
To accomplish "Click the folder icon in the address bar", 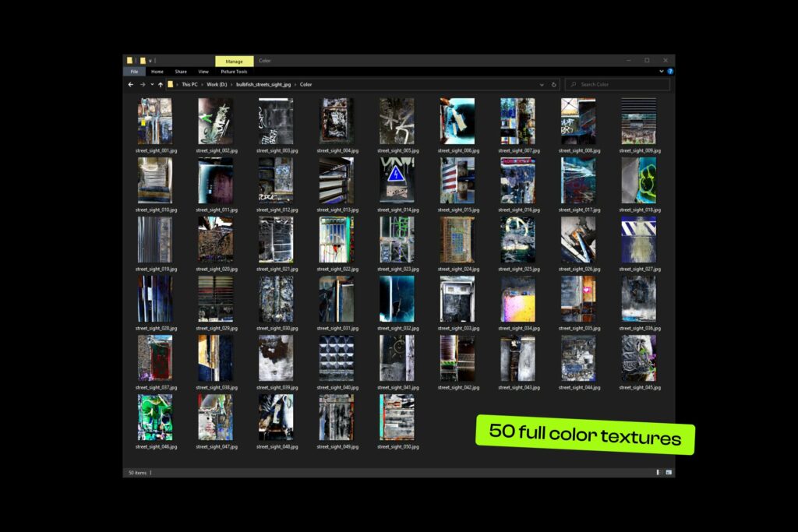I will click(171, 83).
